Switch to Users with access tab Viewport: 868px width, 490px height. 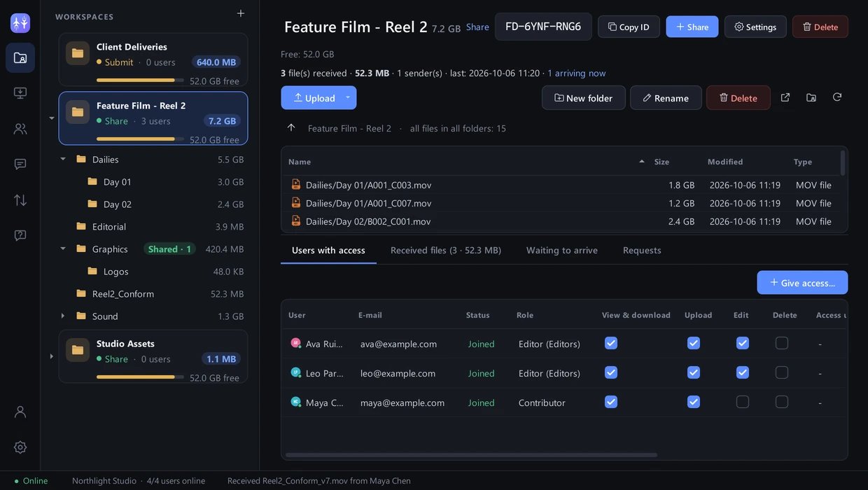point(328,250)
